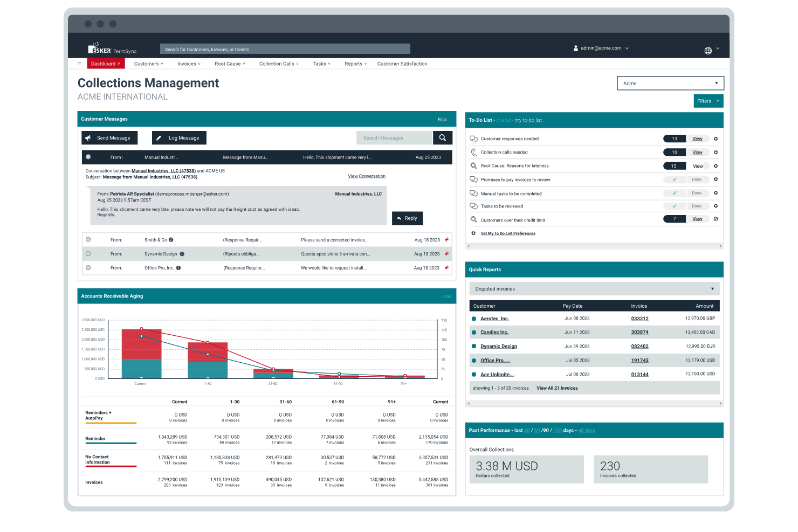Screen dimensions: 798x532
Task: Toggle the checkmark for Promises to pay invoices
Action: point(675,179)
